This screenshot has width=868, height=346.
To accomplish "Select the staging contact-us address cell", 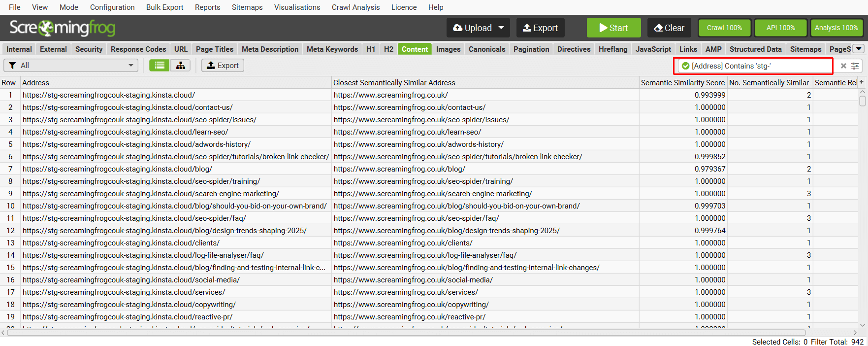I will [x=176, y=107].
